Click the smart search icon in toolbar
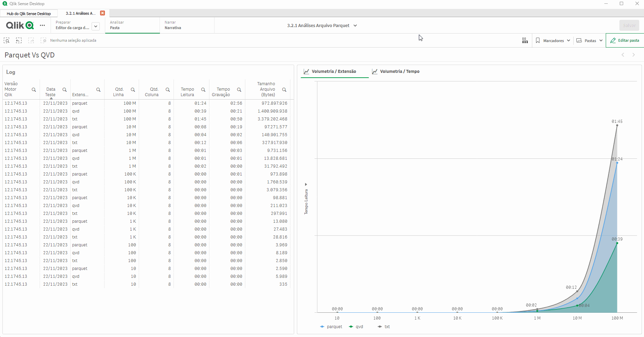 pyautogui.click(x=6, y=40)
